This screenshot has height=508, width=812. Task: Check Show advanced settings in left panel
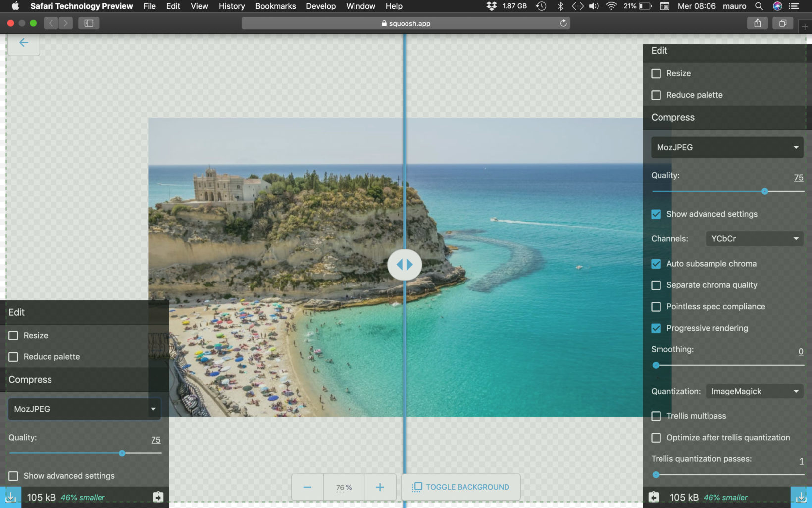pyautogui.click(x=13, y=476)
